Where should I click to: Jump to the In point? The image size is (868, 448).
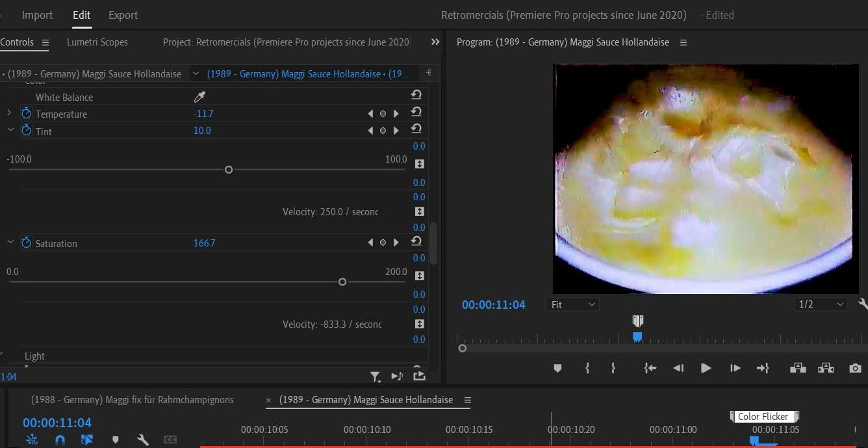650,368
